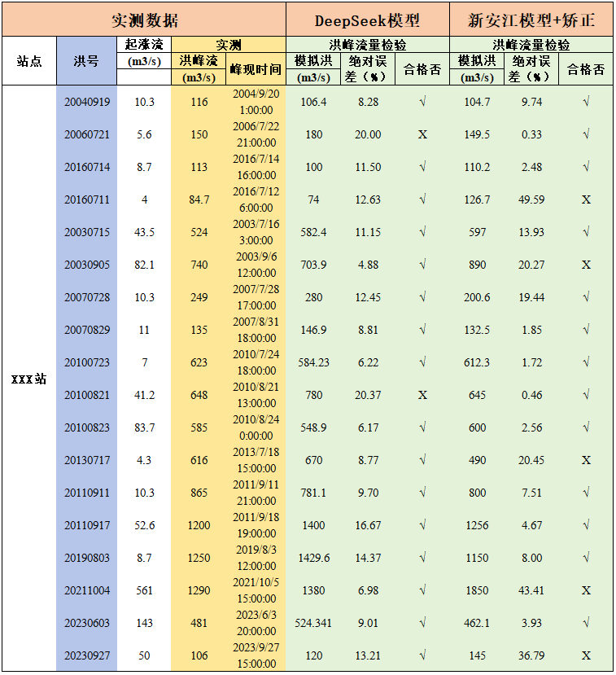This screenshot has height=675, width=616.
Task: Select the X mark in 新安江 row 20230927
Action: (x=586, y=655)
